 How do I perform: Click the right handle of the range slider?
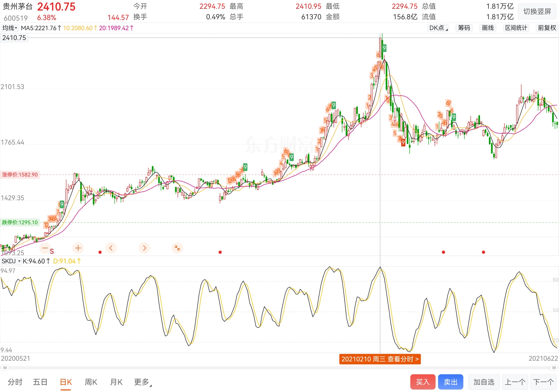pyautogui.click(x=554, y=368)
